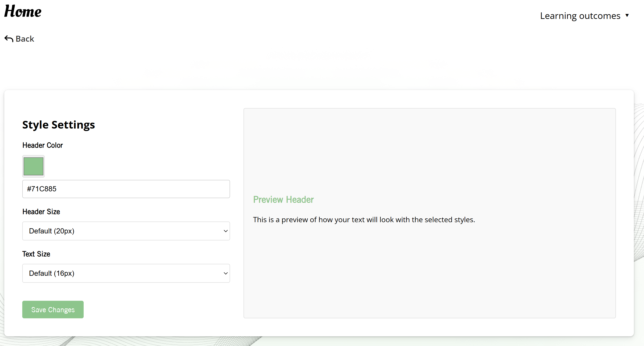Click the Header Color label
This screenshot has width=644, height=346.
[x=42, y=145]
